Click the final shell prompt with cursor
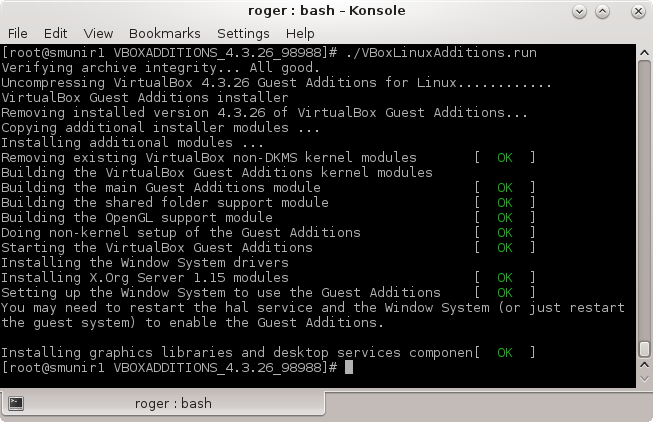 (x=177, y=367)
